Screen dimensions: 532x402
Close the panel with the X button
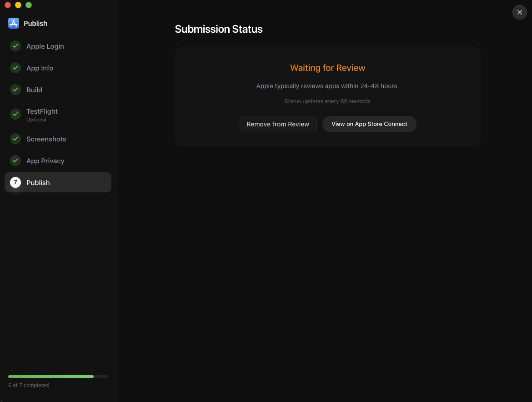[x=519, y=12]
